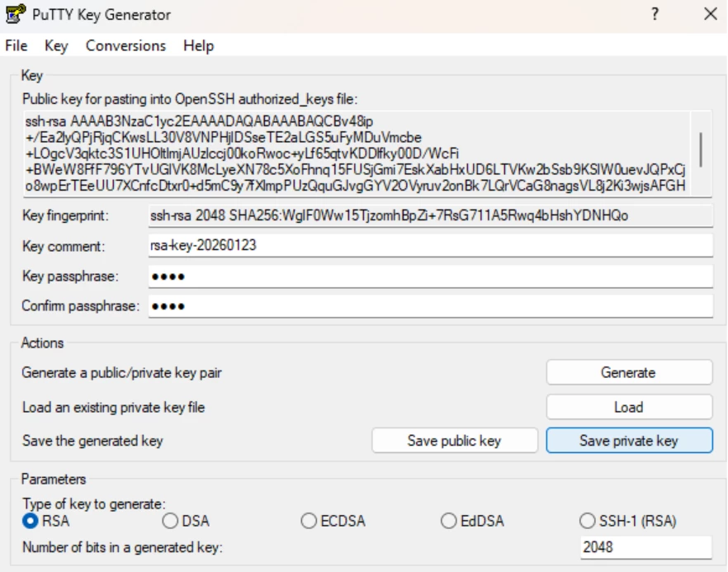Click the Key fingerprint field
Viewport: 728px width, 572px height.
tap(430, 215)
